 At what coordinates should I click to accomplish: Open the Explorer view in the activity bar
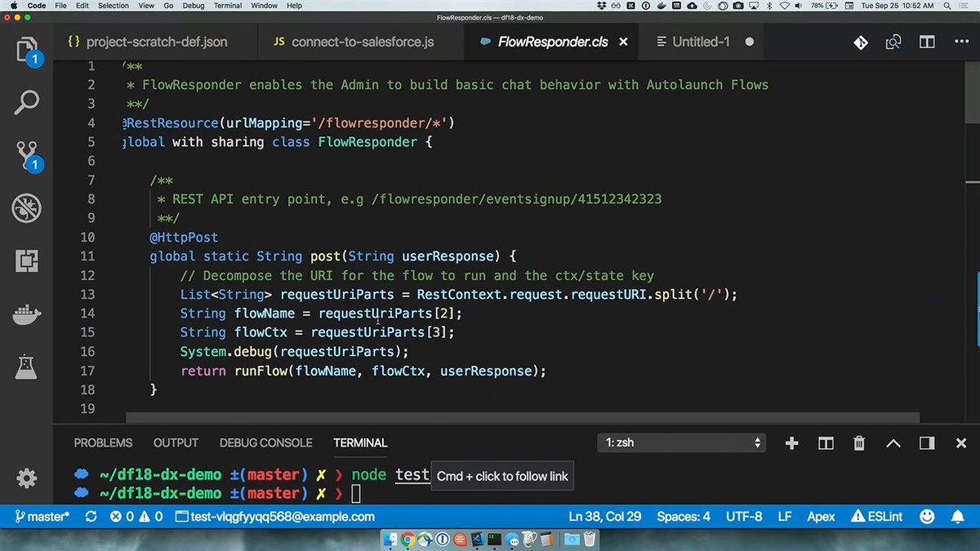(x=26, y=51)
